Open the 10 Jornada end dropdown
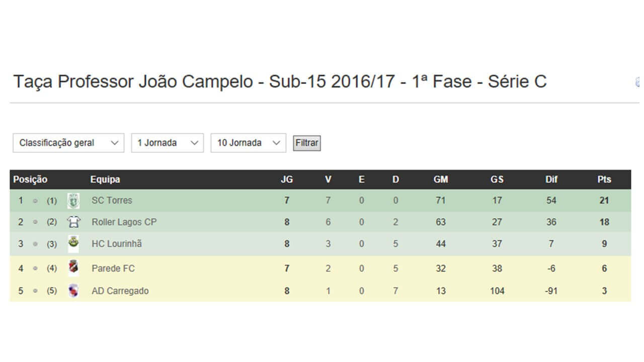The width and height of the screenshot is (644, 362). (x=248, y=143)
